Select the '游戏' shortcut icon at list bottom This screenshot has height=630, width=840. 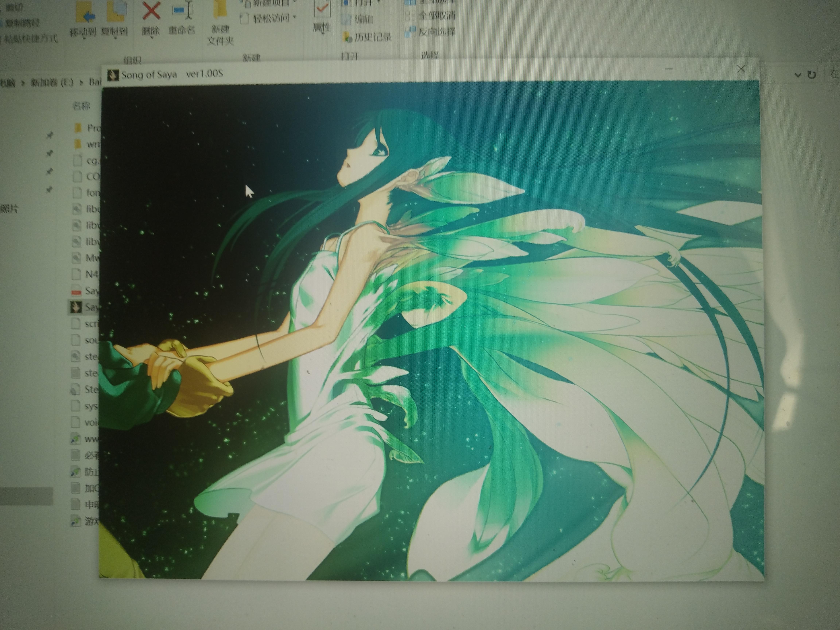[x=76, y=521]
